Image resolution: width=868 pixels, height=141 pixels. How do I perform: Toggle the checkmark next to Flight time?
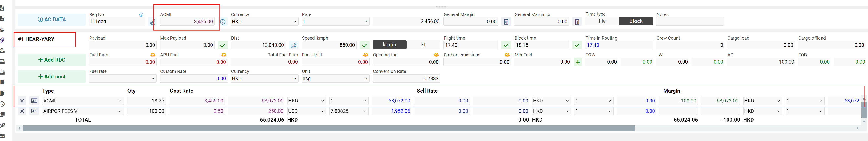(x=506, y=45)
